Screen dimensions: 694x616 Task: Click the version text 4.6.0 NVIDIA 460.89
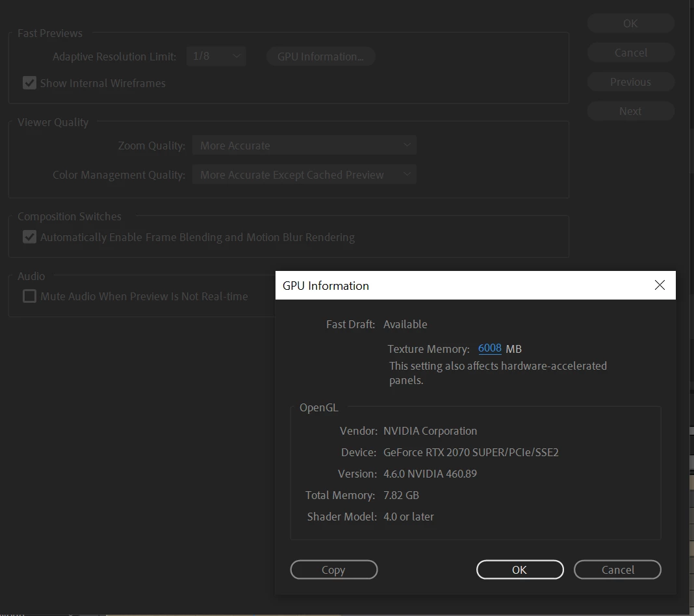tap(430, 474)
